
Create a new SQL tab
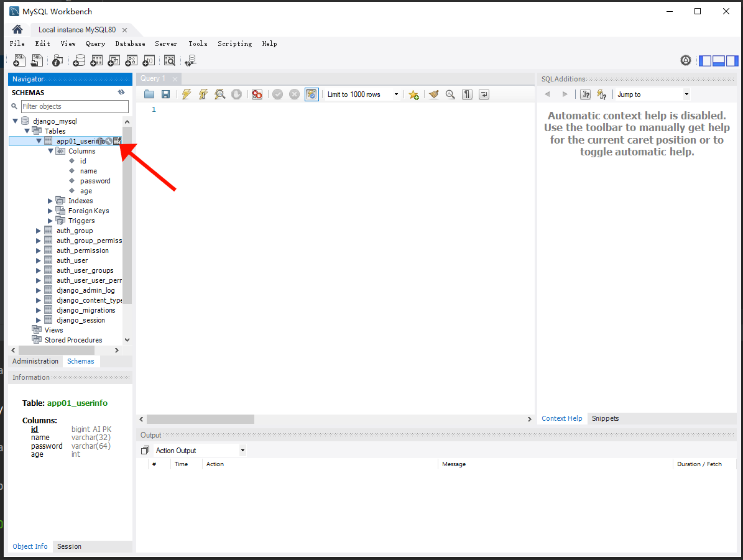coord(19,60)
